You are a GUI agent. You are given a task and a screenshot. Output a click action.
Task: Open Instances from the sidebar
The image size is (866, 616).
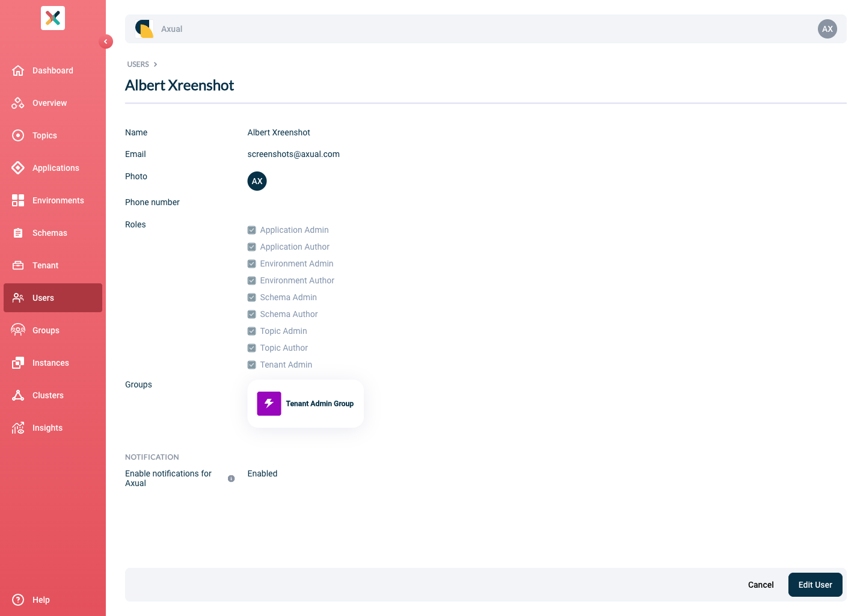point(53,363)
